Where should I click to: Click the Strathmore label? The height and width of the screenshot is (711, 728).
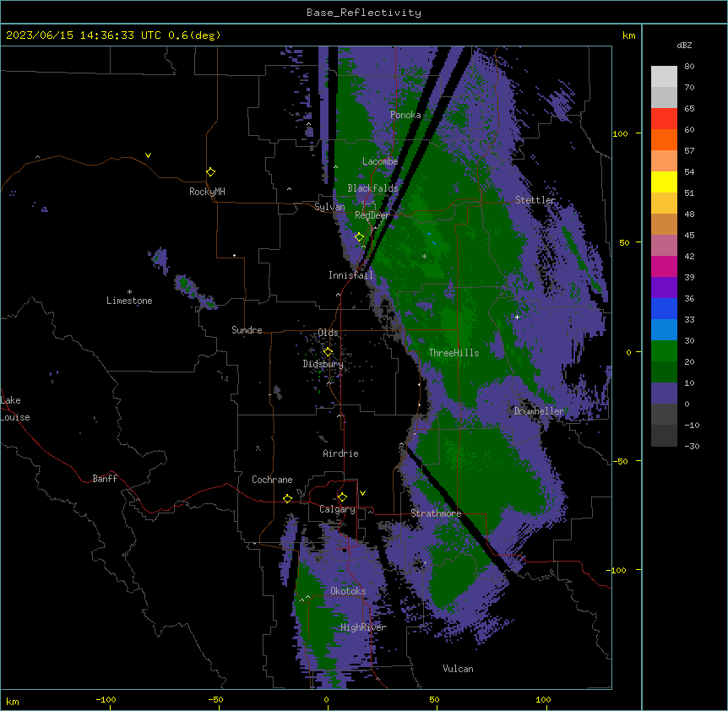point(436,513)
